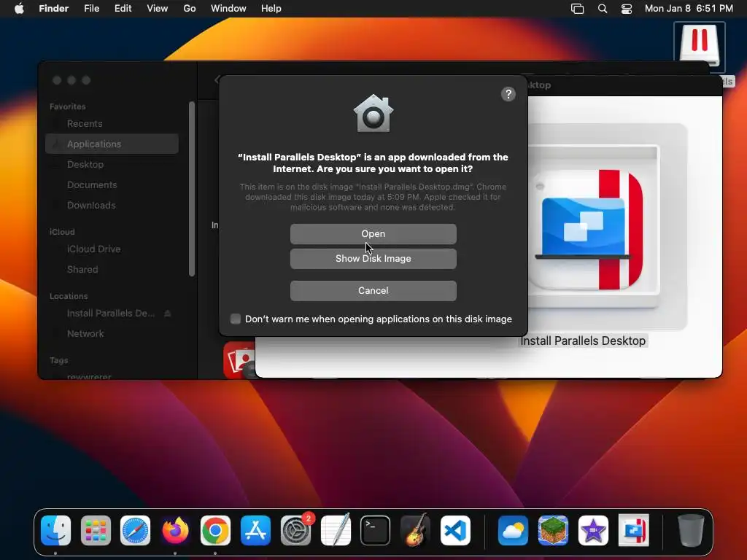This screenshot has height=560, width=747.
Task: Select Applications in the Finder sidebar
Action: tap(112, 144)
